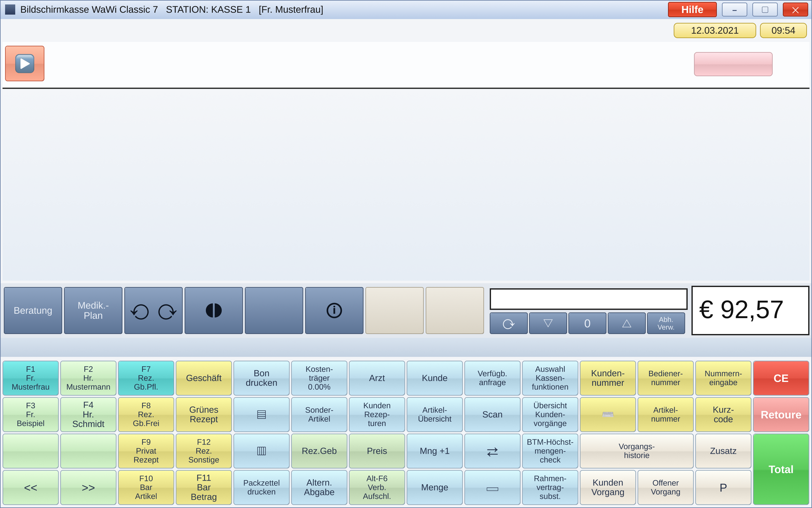Click the flat rectangle icon button
Viewport: 812px width, 508px height.
coord(492,487)
